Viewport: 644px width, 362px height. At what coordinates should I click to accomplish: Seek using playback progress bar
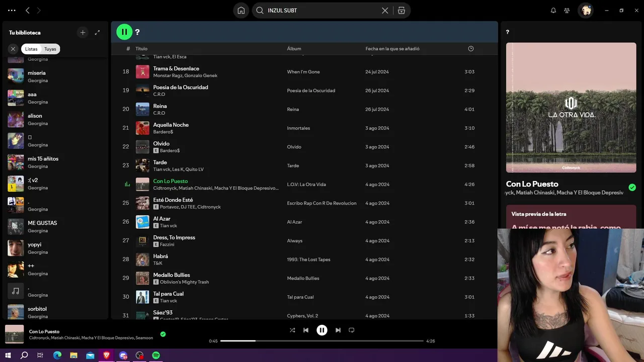pyautogui.click(x=322, y=341)
